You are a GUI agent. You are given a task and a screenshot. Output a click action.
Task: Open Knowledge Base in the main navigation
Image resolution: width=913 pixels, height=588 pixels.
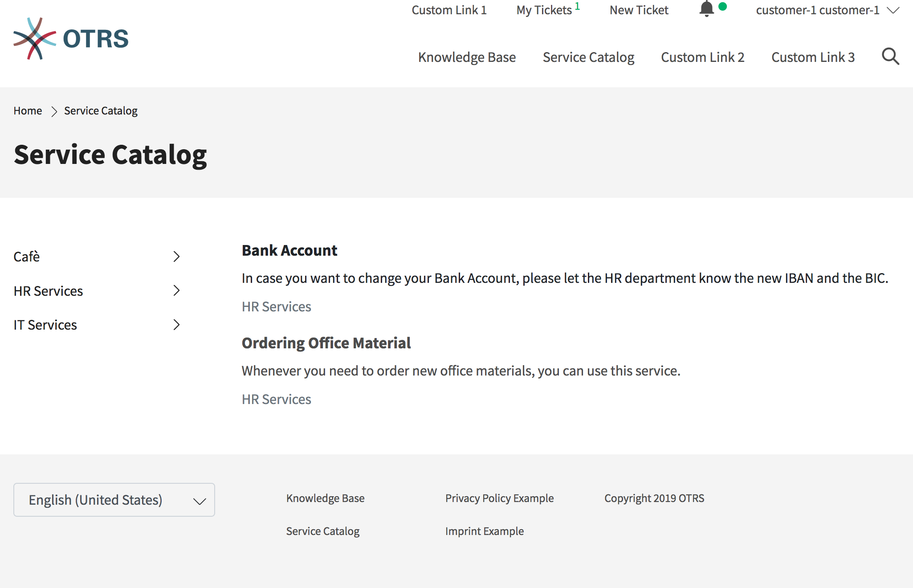pyautogui.click(x=467, y=57)
